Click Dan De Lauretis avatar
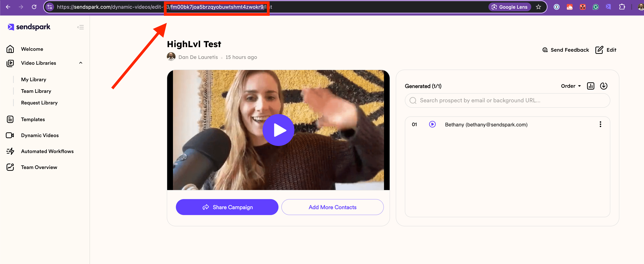The image size is (644, 264). [x=171, y=57]
